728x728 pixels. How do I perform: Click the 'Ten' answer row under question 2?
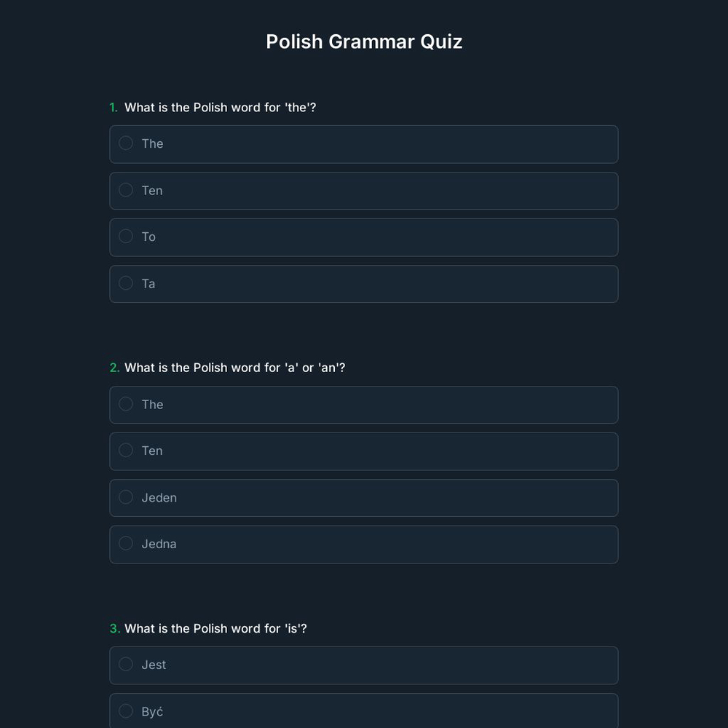[364, 451]
